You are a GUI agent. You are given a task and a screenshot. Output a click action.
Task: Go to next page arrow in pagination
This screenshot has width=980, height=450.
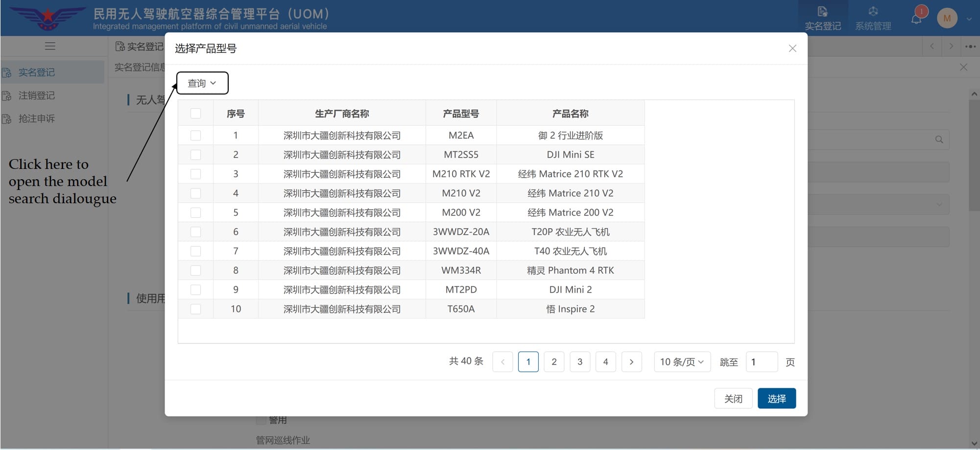pos(631,362)
